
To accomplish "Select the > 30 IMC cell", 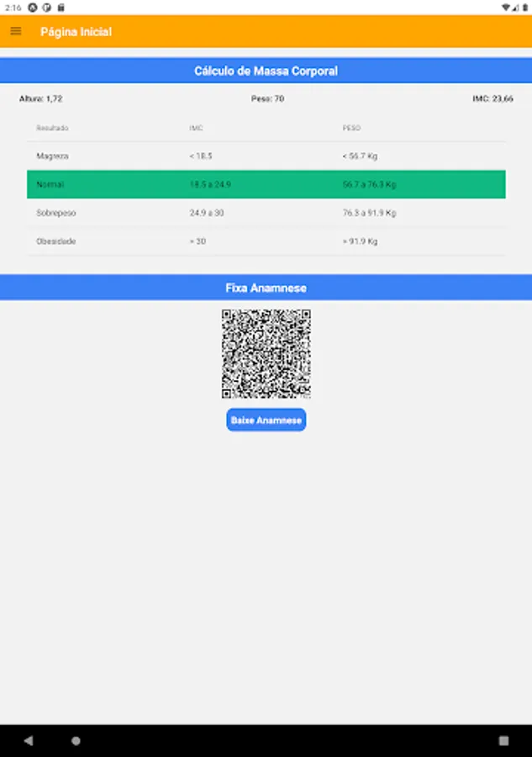I will [198, 241].
